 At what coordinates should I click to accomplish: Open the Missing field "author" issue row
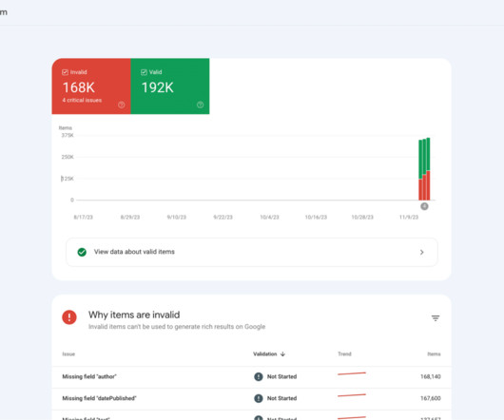(x=251, y=376)
